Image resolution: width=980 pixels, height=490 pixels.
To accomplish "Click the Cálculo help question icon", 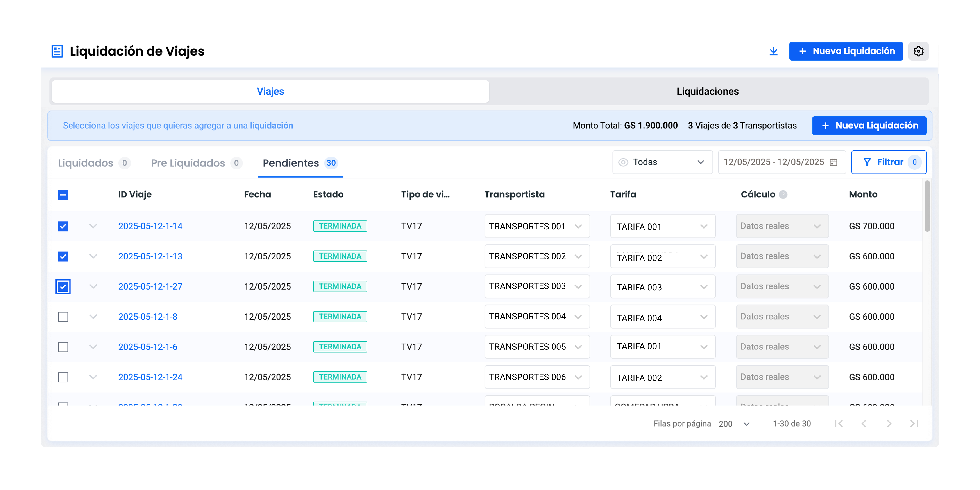I will point(783,195).
